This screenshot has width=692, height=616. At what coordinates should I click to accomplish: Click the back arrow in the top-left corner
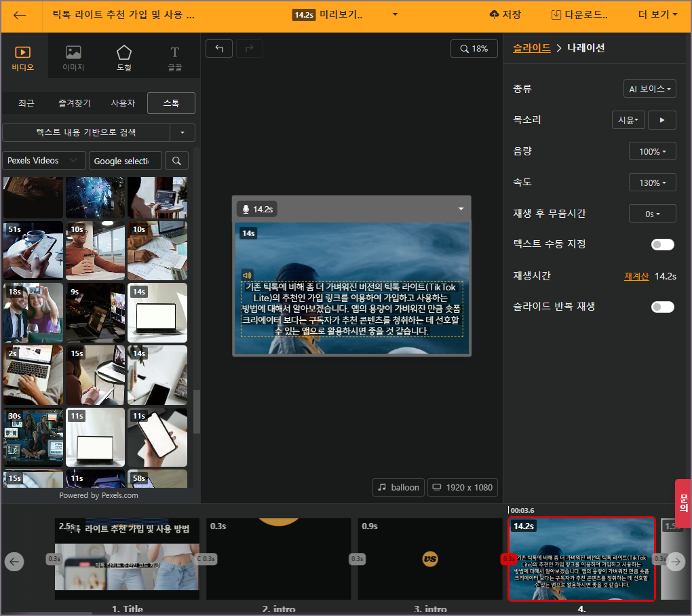pos(19,14)
